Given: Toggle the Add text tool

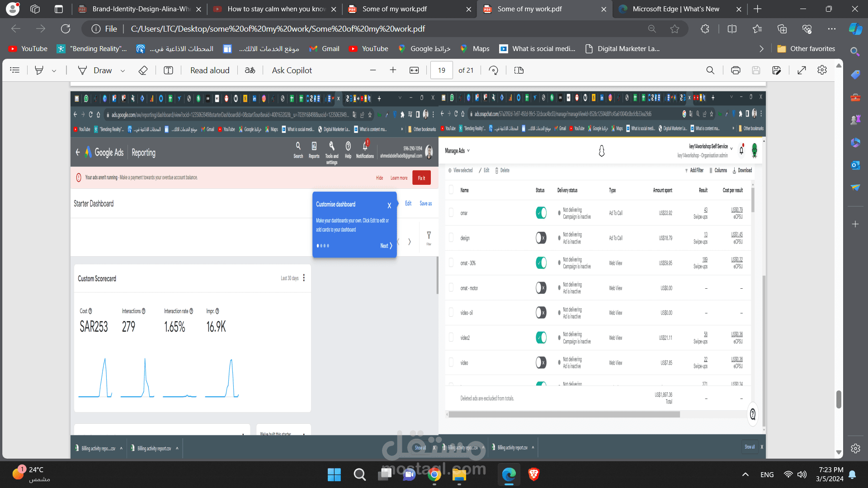Looking at the screenshot, I should coord(168,70).
